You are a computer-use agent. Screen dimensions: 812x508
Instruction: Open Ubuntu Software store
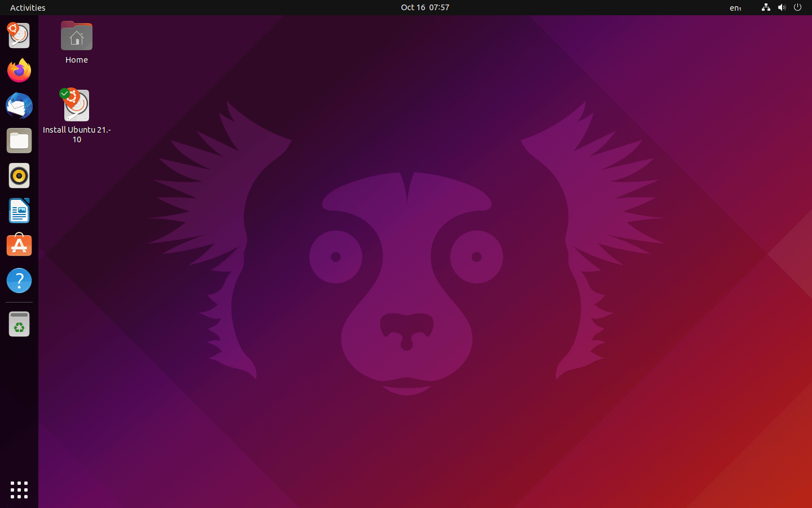[19, 246]
